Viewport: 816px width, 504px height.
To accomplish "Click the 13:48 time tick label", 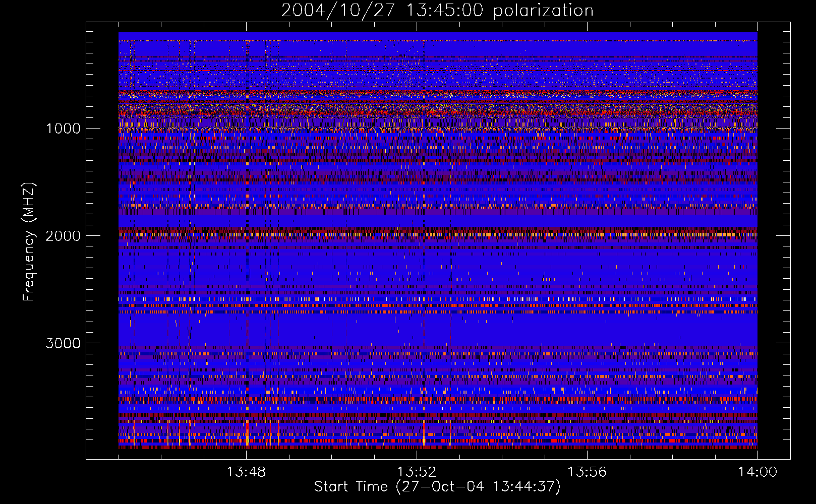I will click(x=246, y=472).
